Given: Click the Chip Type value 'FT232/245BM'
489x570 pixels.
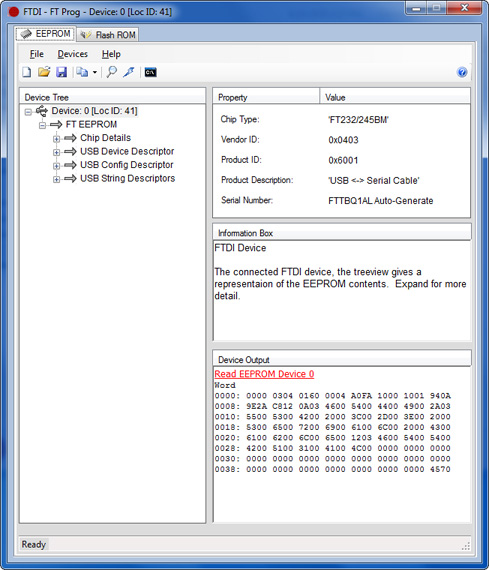Looking at the screenshot, I should point(358,120).
